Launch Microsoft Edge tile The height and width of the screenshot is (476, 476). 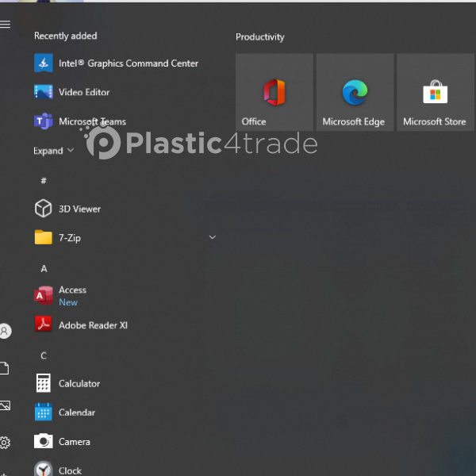(x=355, y=92)
